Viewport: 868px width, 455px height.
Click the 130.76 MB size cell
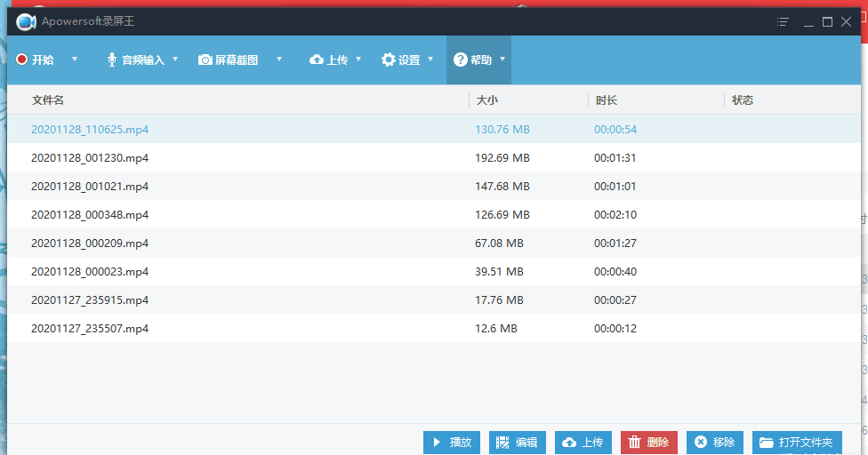pyautogui.click(x=502, y=130)
